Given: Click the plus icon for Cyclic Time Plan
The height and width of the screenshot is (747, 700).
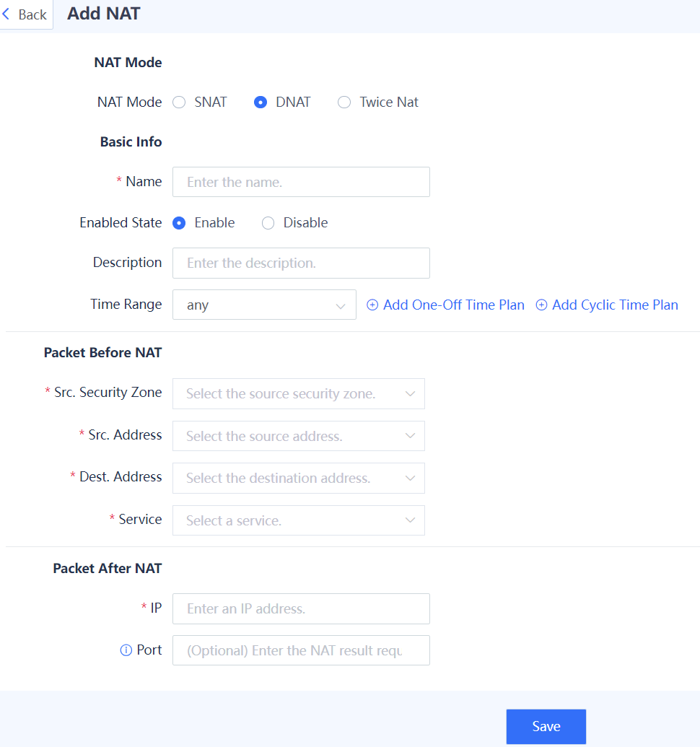Looking at the screenshot, I should 541,305.
